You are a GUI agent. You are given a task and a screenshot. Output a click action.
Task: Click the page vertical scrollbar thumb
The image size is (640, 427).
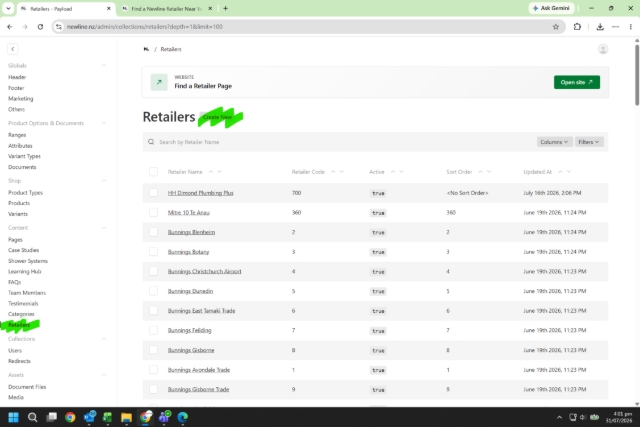637,73
